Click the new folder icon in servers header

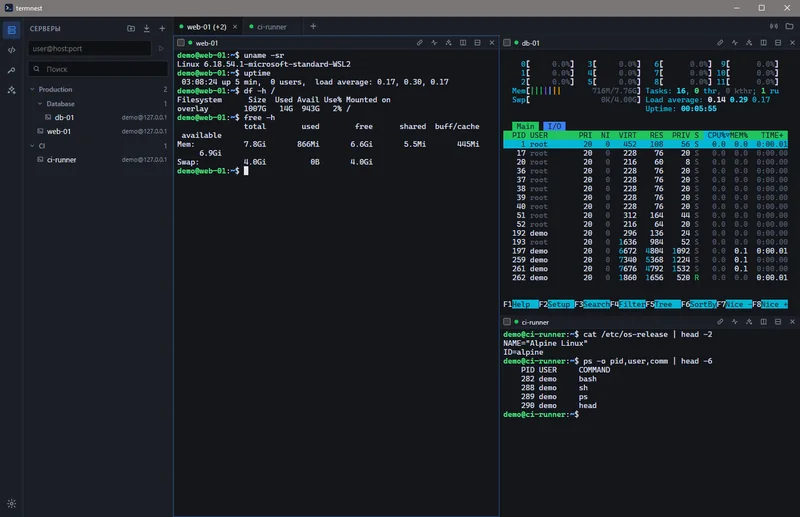(x=131, y=29)
